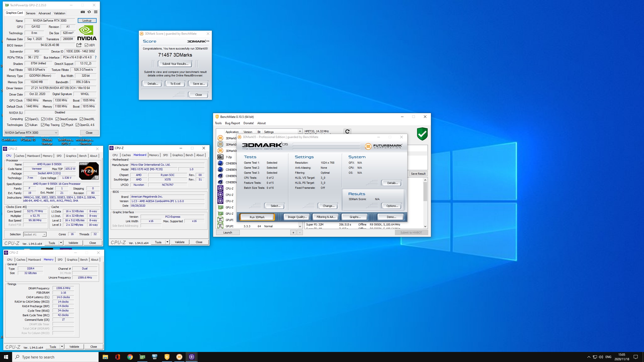Open BenchMate Bug Report menu
Image resolution: width=644 pixels, height=362 pixels.
pyautogui.click(x=232, y=123)
